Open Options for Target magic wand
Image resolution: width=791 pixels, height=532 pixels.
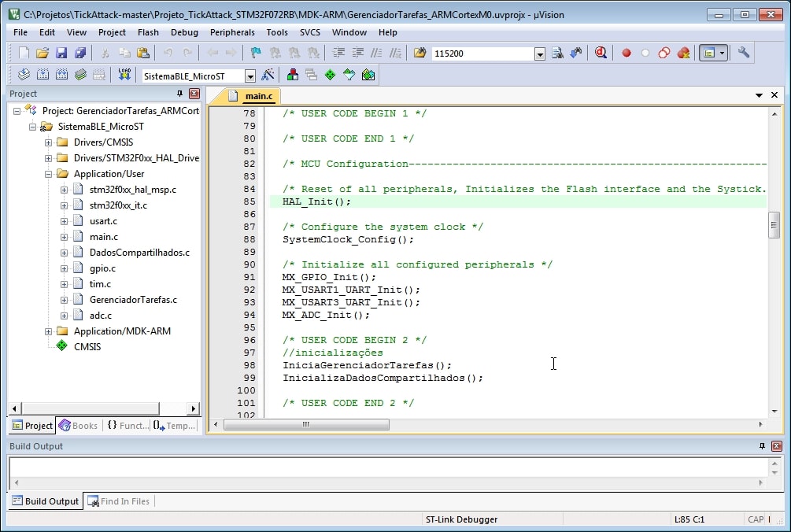click(x=268, y=75)
